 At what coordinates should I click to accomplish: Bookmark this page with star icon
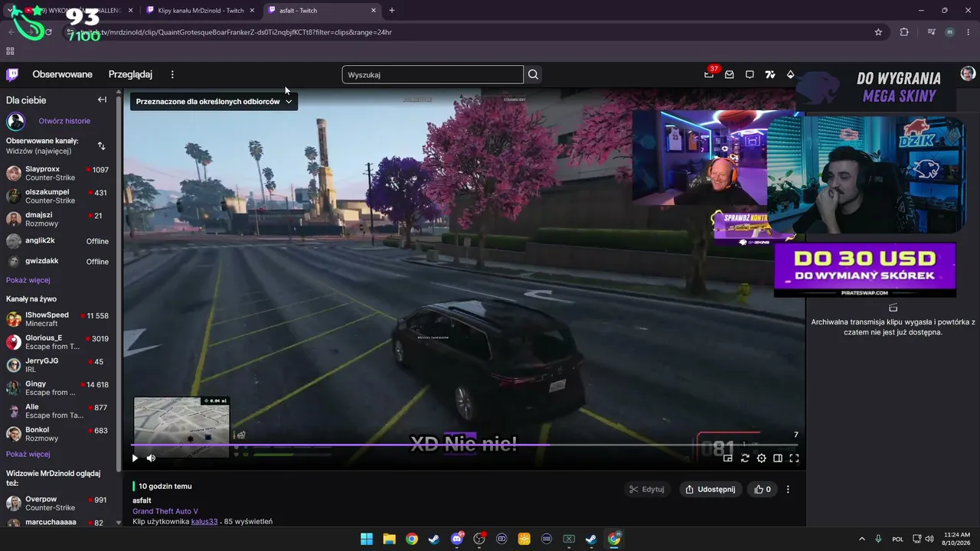(878, 32)
